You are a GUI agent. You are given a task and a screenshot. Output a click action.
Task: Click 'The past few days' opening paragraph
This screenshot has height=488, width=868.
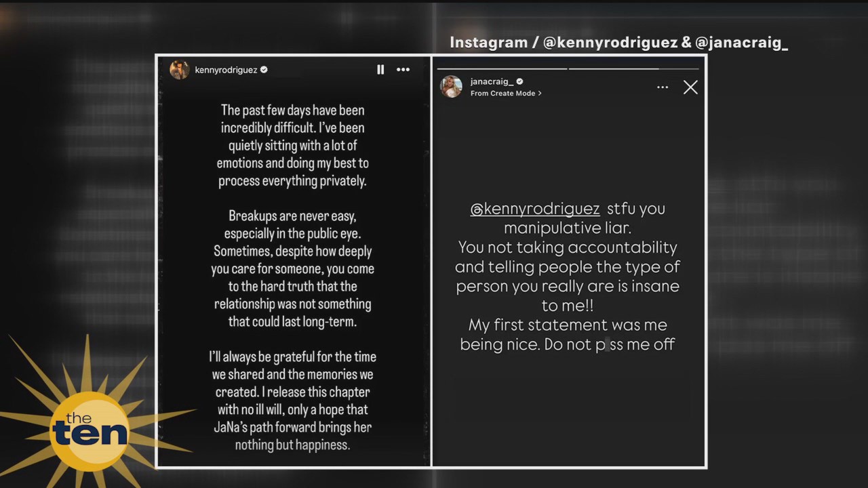293,145
